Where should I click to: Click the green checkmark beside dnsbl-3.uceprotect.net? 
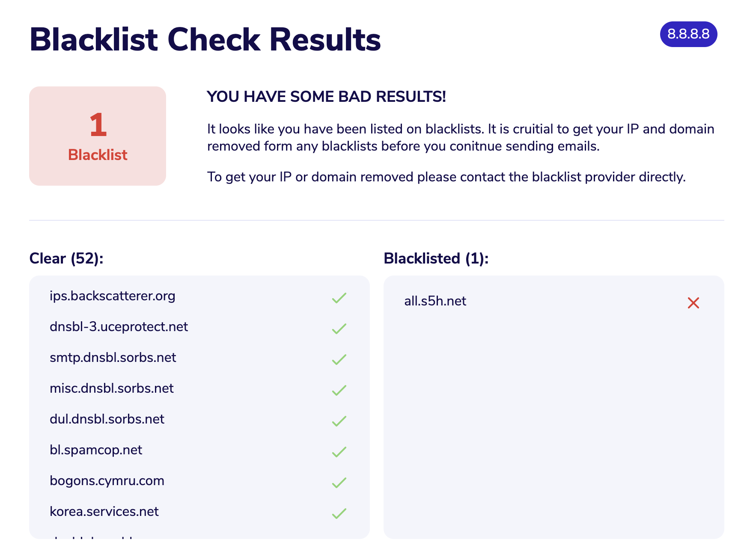tap(339, 329)
